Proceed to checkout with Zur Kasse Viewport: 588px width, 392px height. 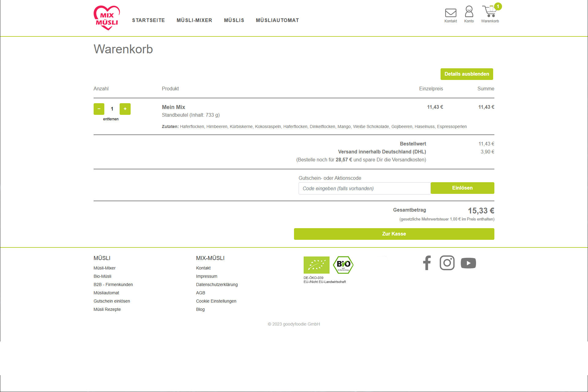coord(394,234)
